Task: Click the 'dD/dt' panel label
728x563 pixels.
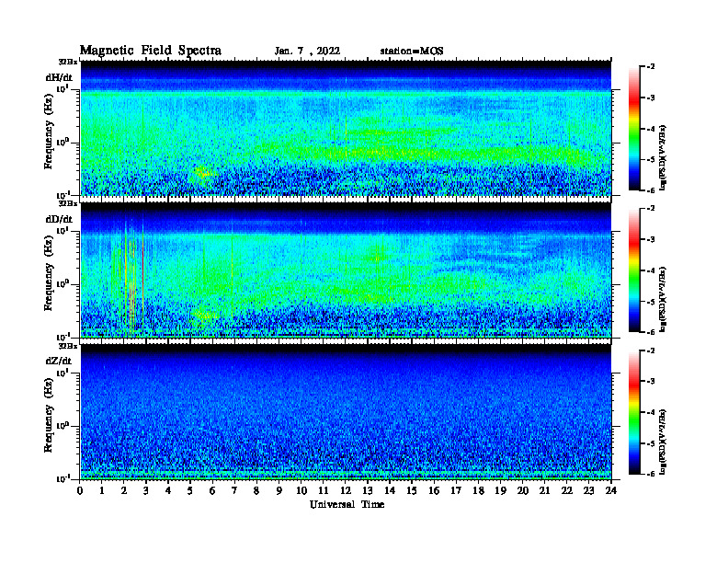Action: (59, 219)
